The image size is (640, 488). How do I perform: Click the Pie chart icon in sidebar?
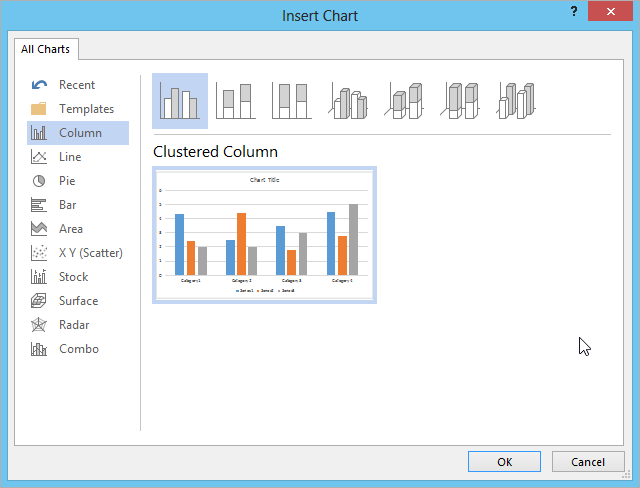coord(39,181)
